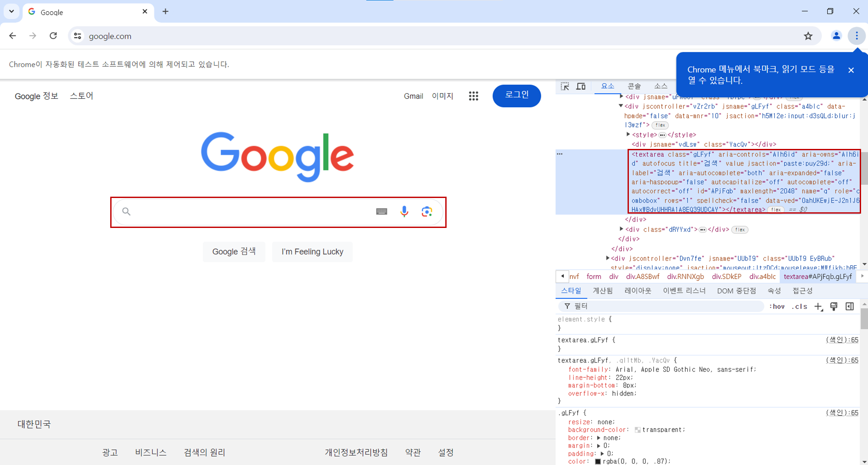Expand the div class dRYYxd node
The image size is (868, 465).
(x=621, y=229)
